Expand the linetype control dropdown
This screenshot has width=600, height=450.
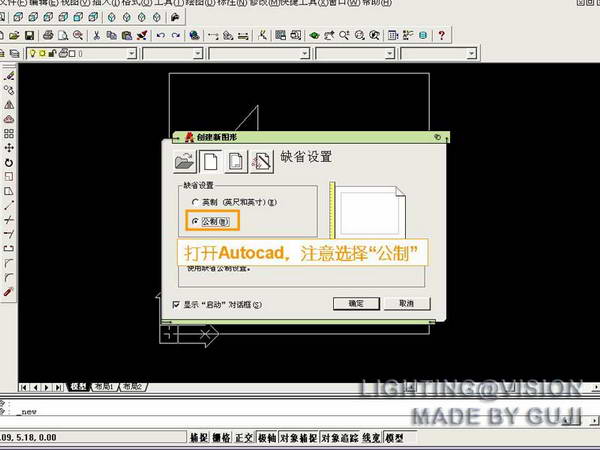coord(305,54)
